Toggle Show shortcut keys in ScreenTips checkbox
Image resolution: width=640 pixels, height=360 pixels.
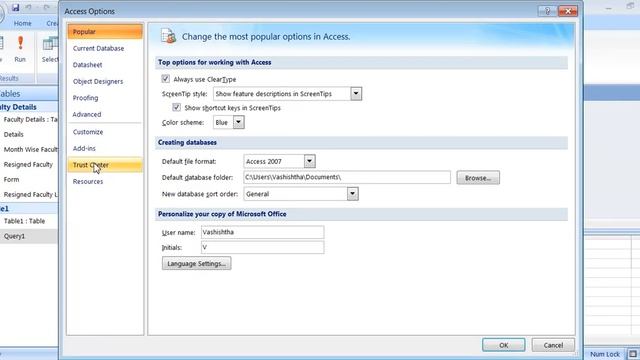176,107
